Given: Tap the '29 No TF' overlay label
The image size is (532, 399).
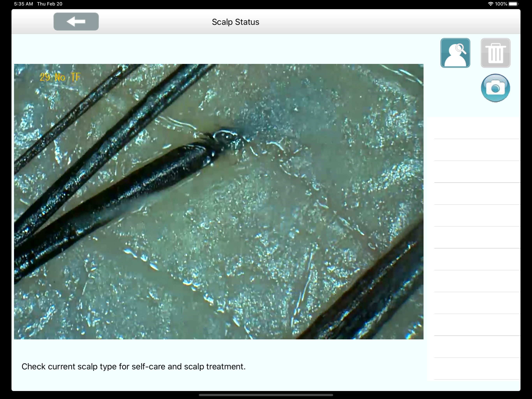Looking at the screenshot, I should (60, 77).
